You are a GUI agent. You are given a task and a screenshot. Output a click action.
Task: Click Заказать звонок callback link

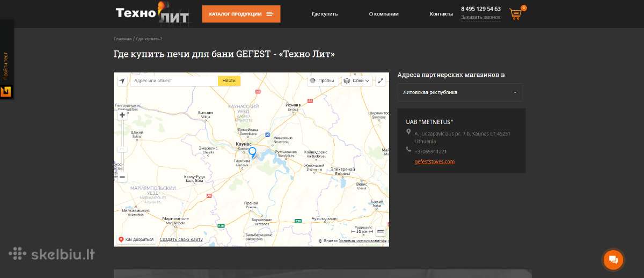[x=481, y=18]
